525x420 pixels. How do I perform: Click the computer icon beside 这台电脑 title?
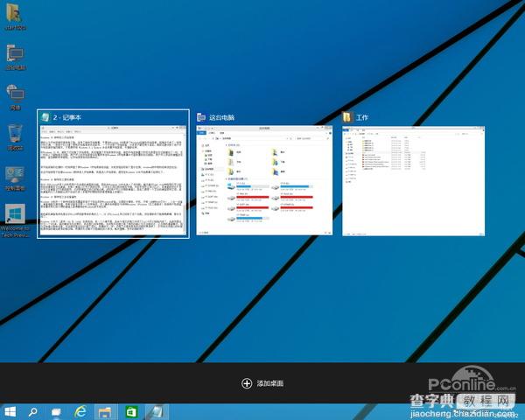pos(201,117)
